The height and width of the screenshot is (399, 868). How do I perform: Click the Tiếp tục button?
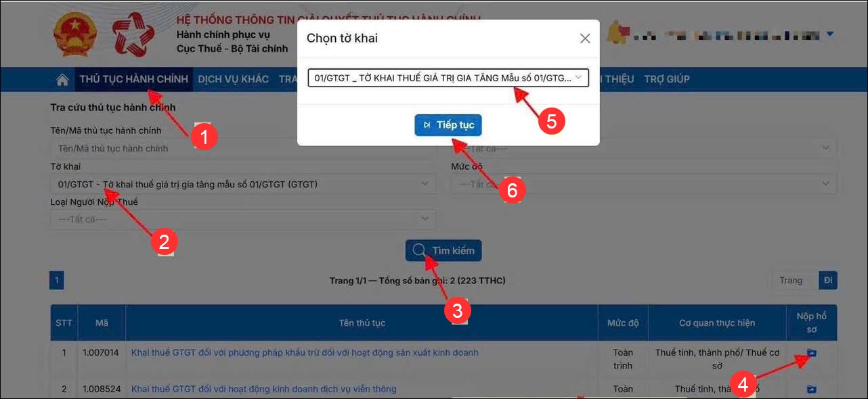(448, 125)
